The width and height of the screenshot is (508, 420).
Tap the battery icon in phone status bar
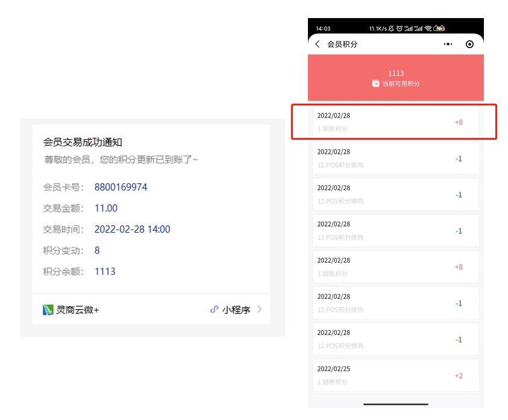pyautogui.click(x=439, y=28)
